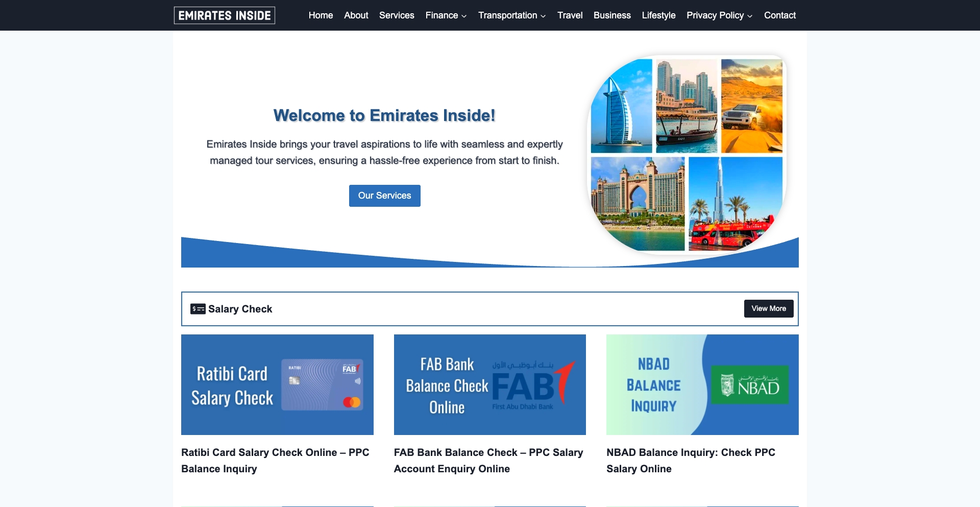
Task: Open the NBAD Balance Inquiry article title
Action: 690,460
